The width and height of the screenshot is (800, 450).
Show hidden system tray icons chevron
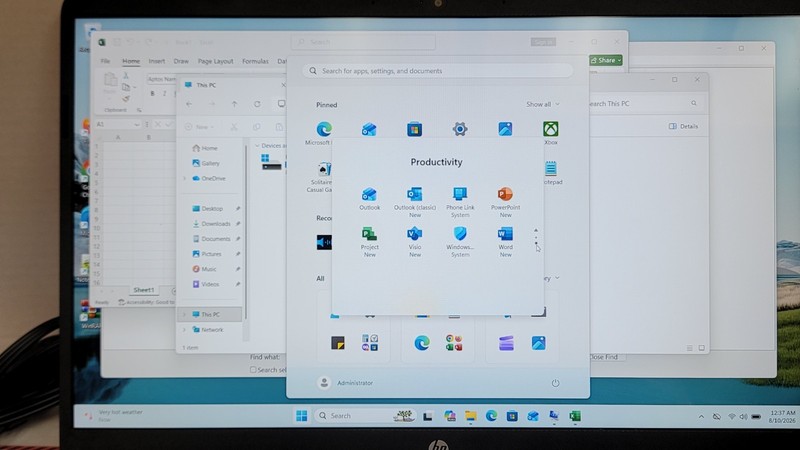click(x=701, y=417)
